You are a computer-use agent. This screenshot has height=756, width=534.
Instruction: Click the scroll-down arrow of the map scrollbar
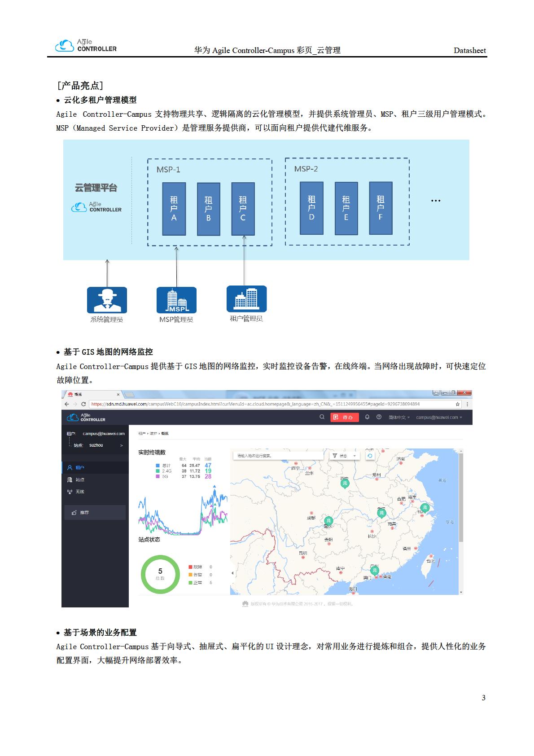click(460, 593)
